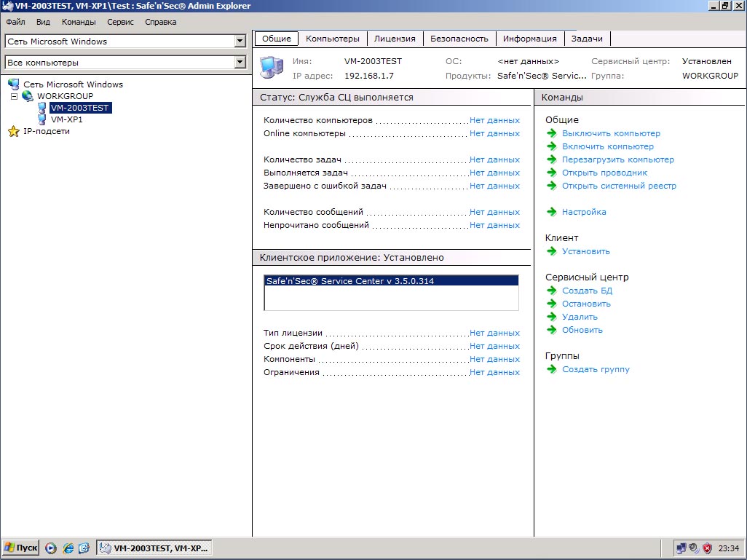Click the network icon of Сеть Microsoft Windows root
Viewport: 747px width, 560px height.
[14, 84]
